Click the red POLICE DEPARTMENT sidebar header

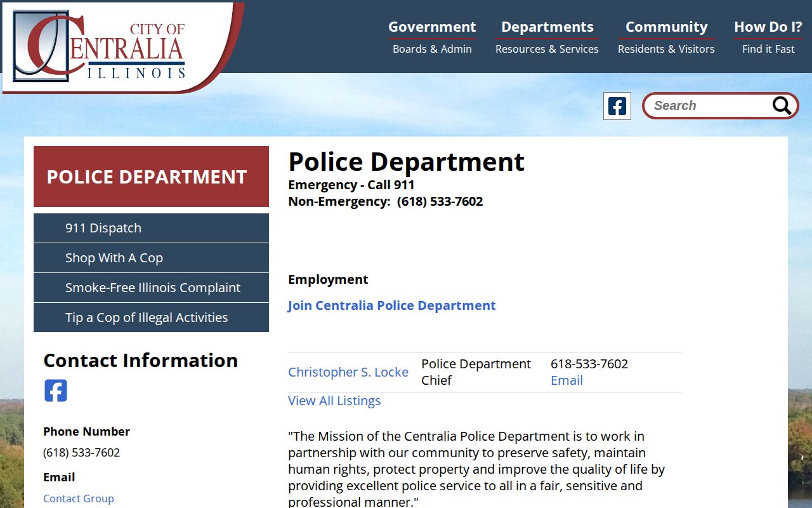pyautogui.click(x=151, y=177)
